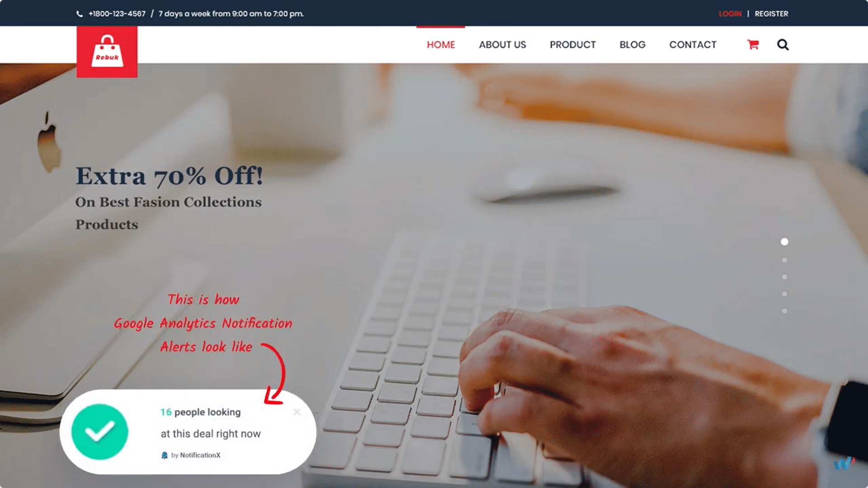Toggle the fifth slide navigation dot
The height and width of the screenshot is (488, 868).
coord(784,310)
